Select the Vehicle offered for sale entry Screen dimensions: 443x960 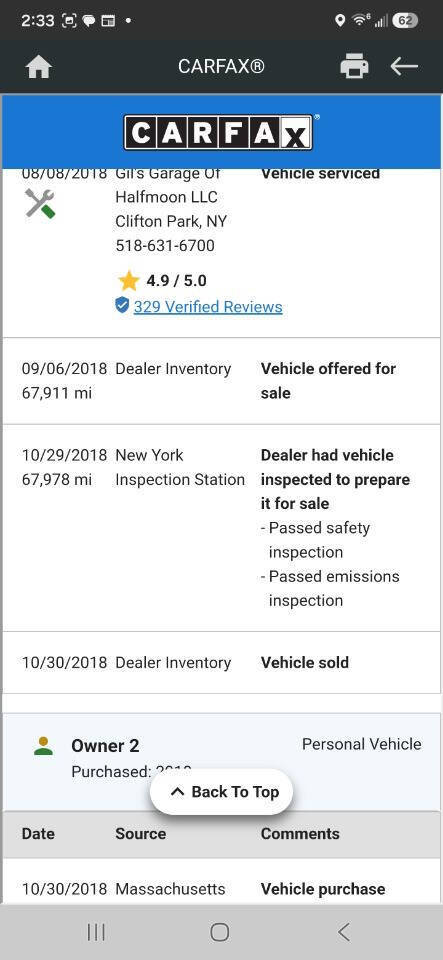click(x=222, y=381)
